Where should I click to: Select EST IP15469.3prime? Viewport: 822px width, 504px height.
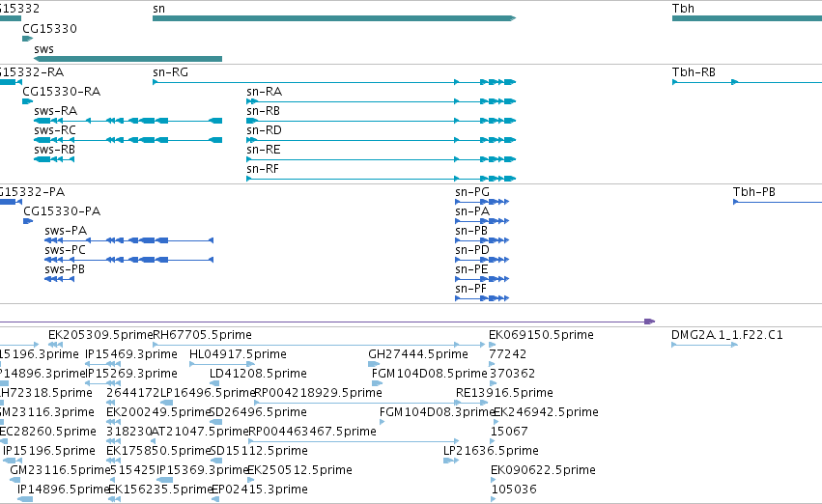131,354
